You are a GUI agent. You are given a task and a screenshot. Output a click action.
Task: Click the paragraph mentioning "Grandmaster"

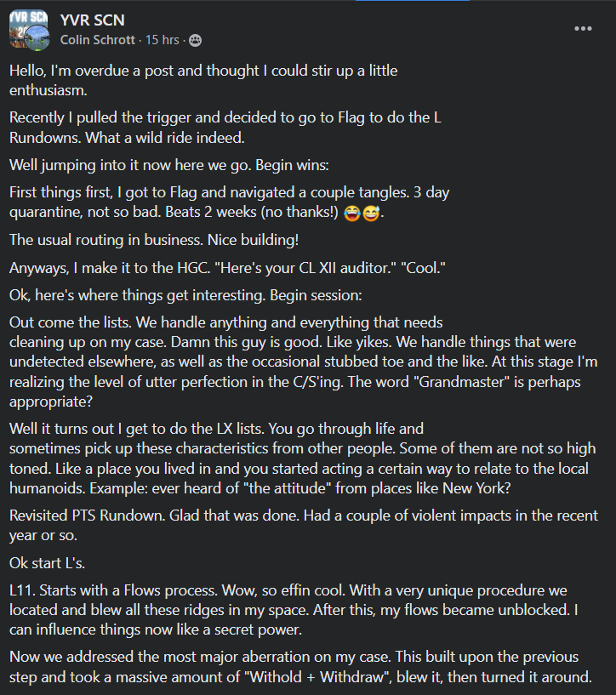pyautogui.click(x=304, y=362)
